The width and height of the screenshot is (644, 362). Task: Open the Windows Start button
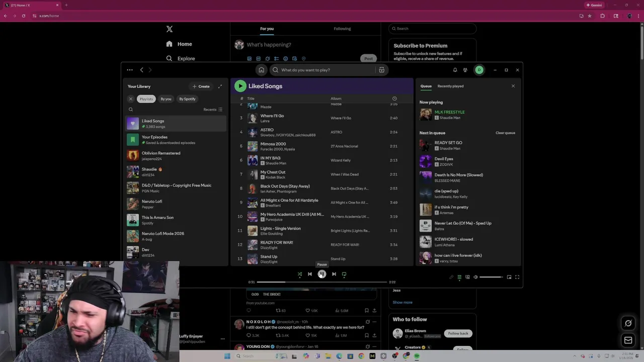pyautogui.click(x=227, y=356)
